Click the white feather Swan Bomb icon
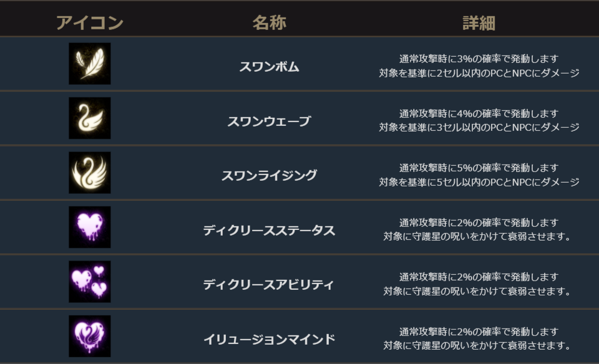The width and height of the screenshot is (599, 364). (90, 64)
